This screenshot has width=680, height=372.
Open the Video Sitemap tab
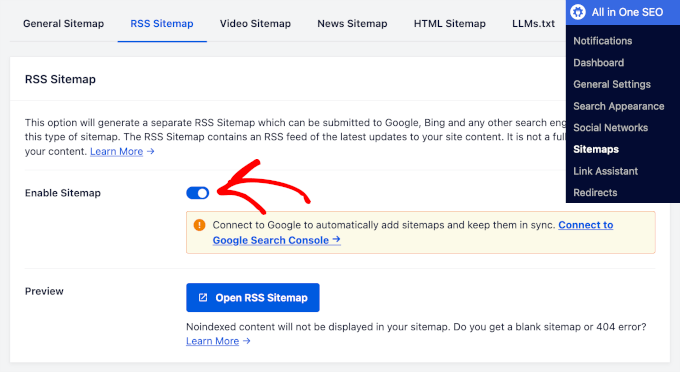coord(255,24)
